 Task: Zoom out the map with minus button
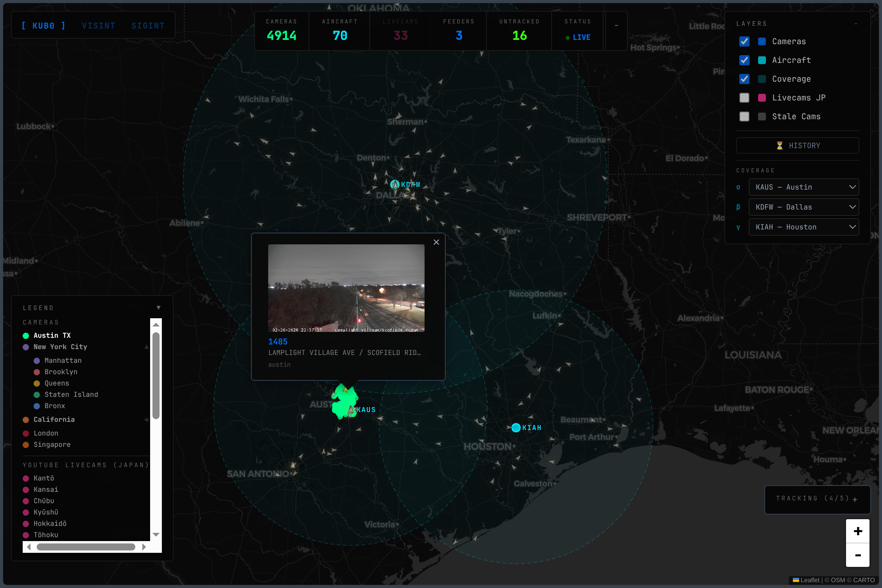click(858, 555)
